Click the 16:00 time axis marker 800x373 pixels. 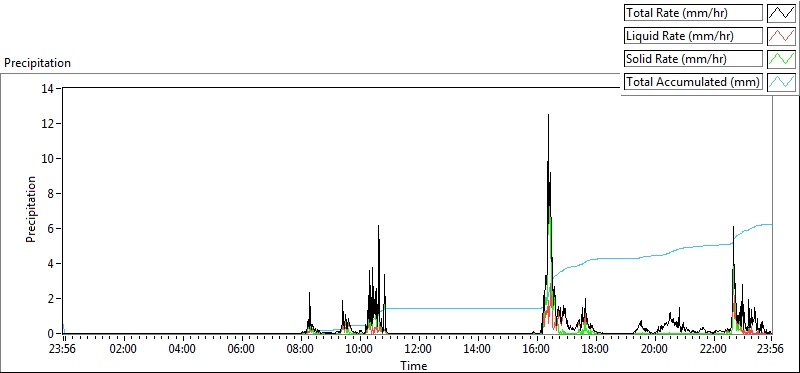coord(537,350)
